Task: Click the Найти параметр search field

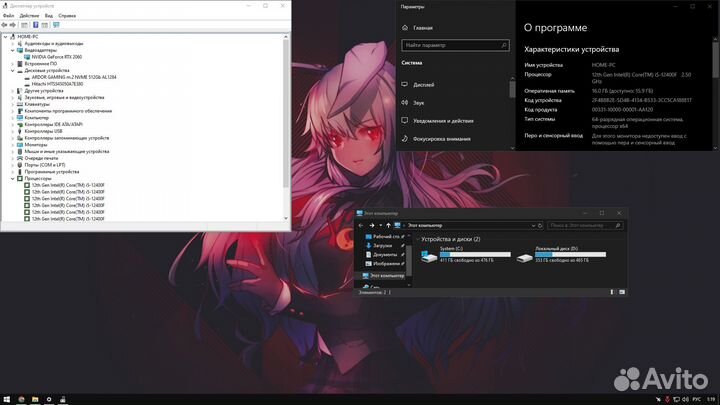Action: [455, 45]
